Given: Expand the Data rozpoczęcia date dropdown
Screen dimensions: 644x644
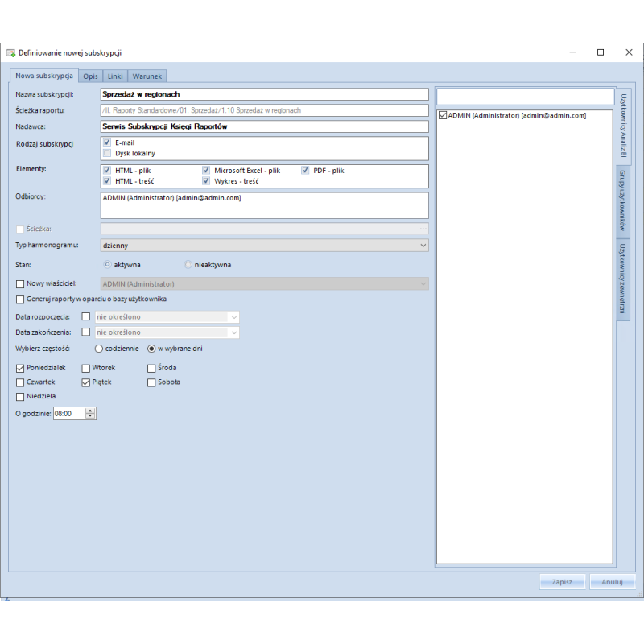Looking at the screenshot, I should click(233, 316).
